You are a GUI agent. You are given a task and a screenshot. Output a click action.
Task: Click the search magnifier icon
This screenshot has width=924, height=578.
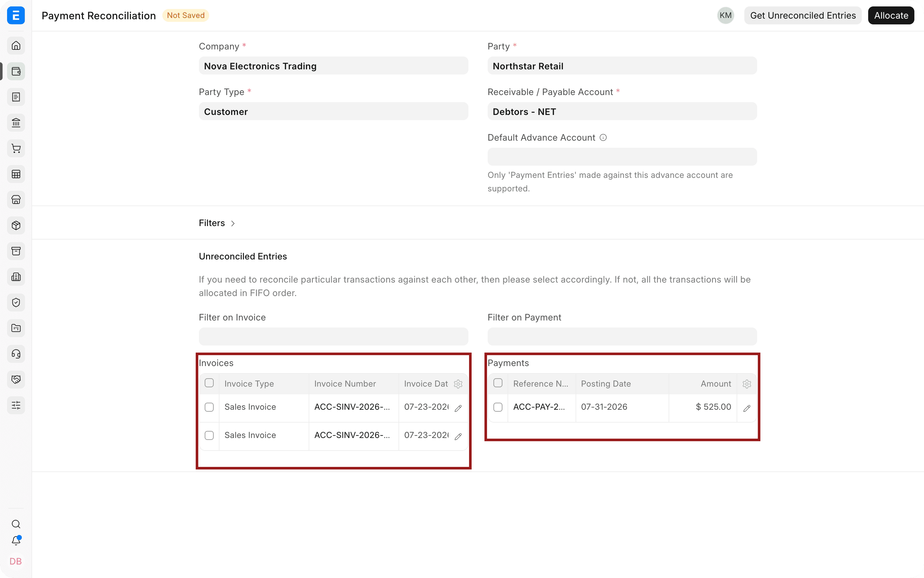pyautogui.click(x=16, y=524)
